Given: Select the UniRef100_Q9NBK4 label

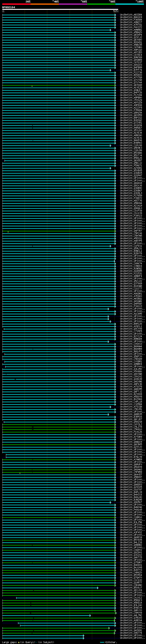Looking at the screenshot, I should [131, 364].
